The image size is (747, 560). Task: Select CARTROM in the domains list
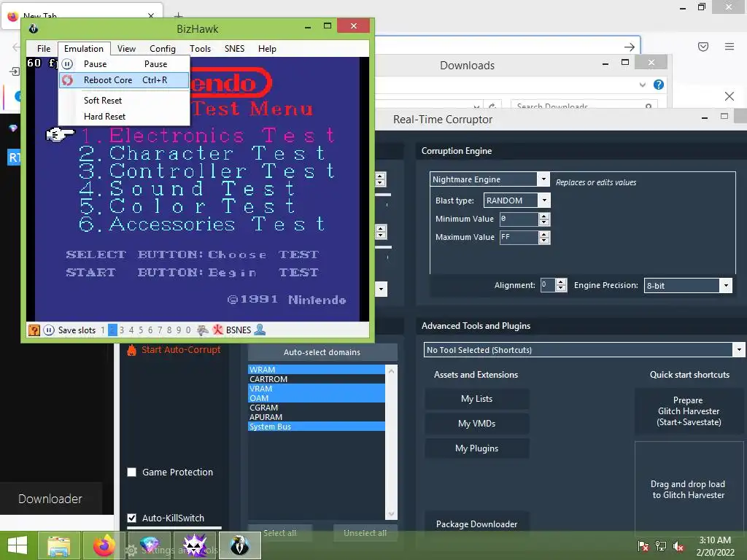click(317, 379)
